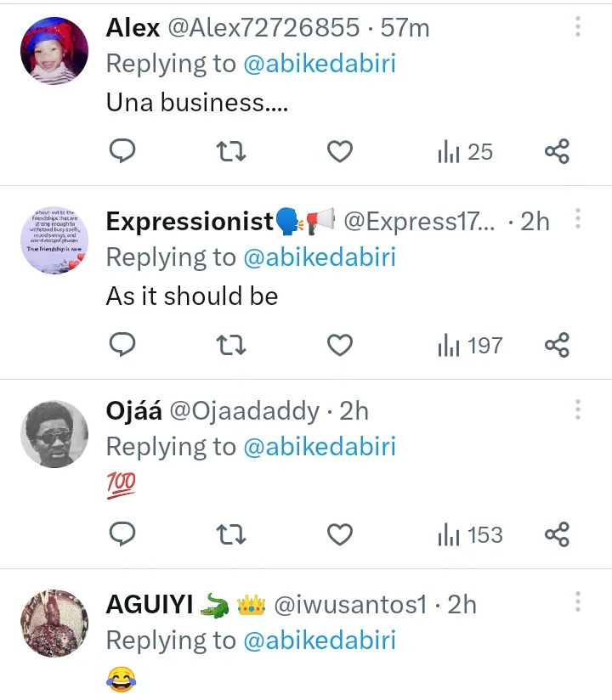Share Alex's tweet via share icon
Screen dimensions: 612x700
point(557,152)
